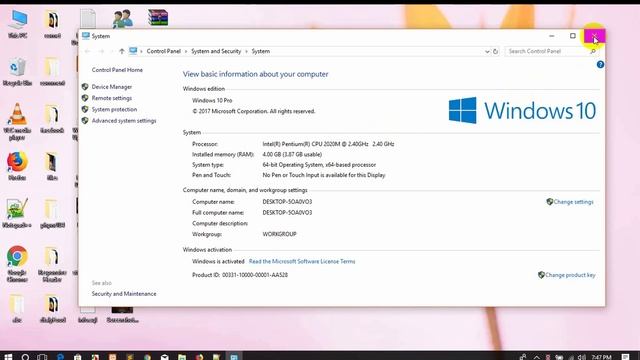Click the copyright '2017 Microsoft Corporation' line

pyautogui.click(x=253, y=111)
